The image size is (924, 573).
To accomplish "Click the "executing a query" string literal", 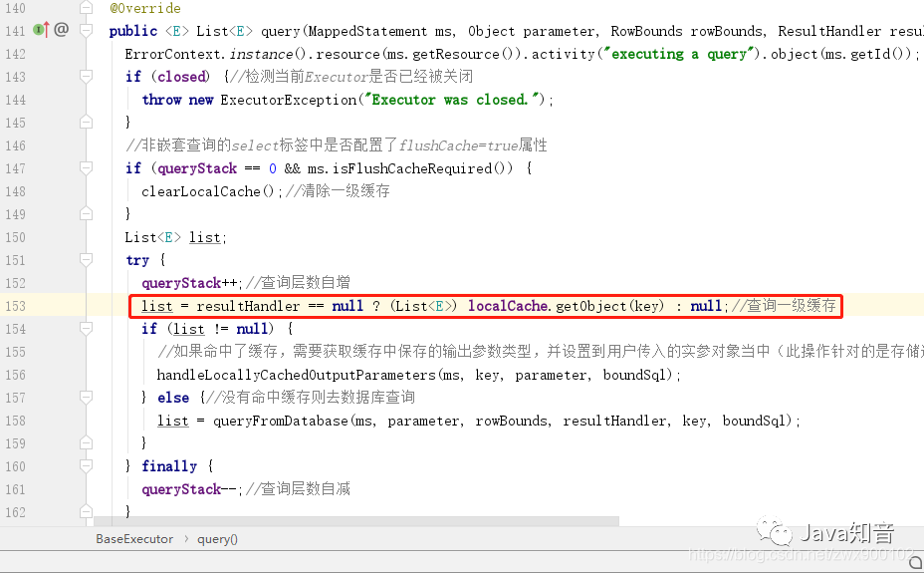I will tap(679, 54).
